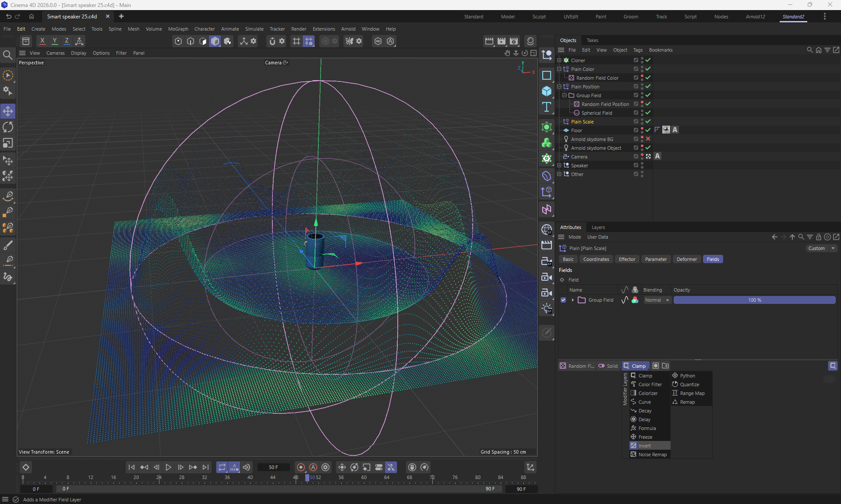Adjust the Group Field opacity slider
Viewport: 841px width, 504px height.
(754, 300)
